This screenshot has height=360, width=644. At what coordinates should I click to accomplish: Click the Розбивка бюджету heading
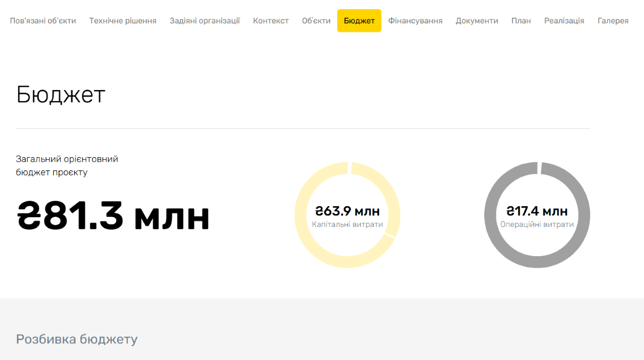point(77,339)
